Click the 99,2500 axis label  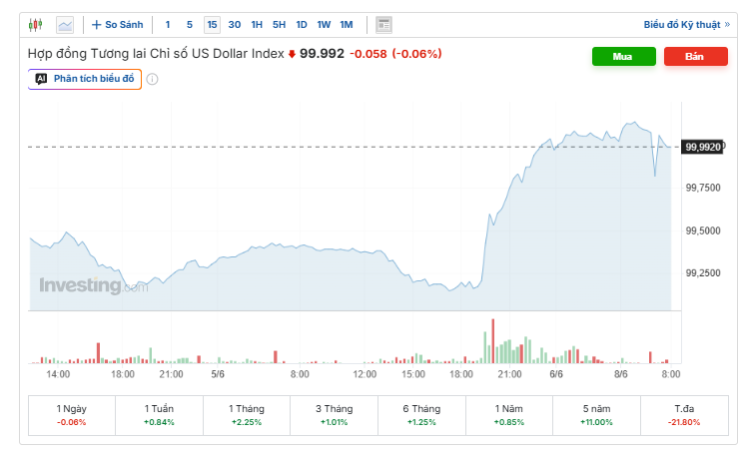703,273
